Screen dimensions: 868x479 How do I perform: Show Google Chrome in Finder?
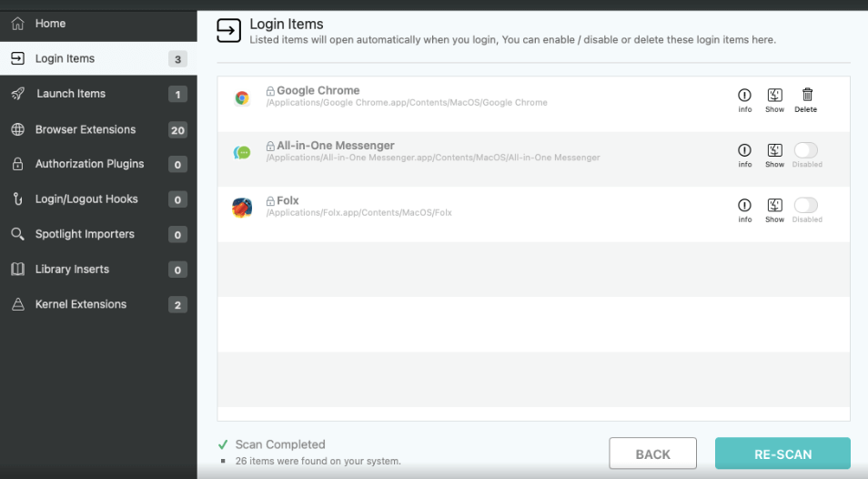point(774,95)
